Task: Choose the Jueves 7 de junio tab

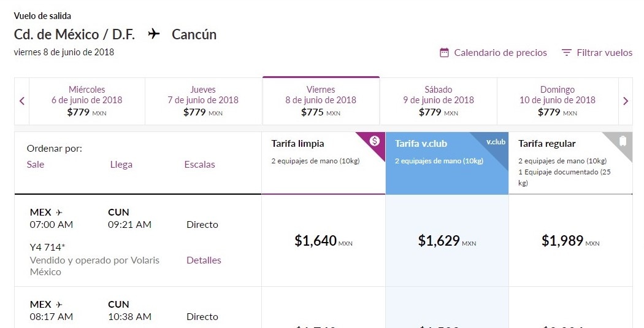Action: click(x=203, y=101)
